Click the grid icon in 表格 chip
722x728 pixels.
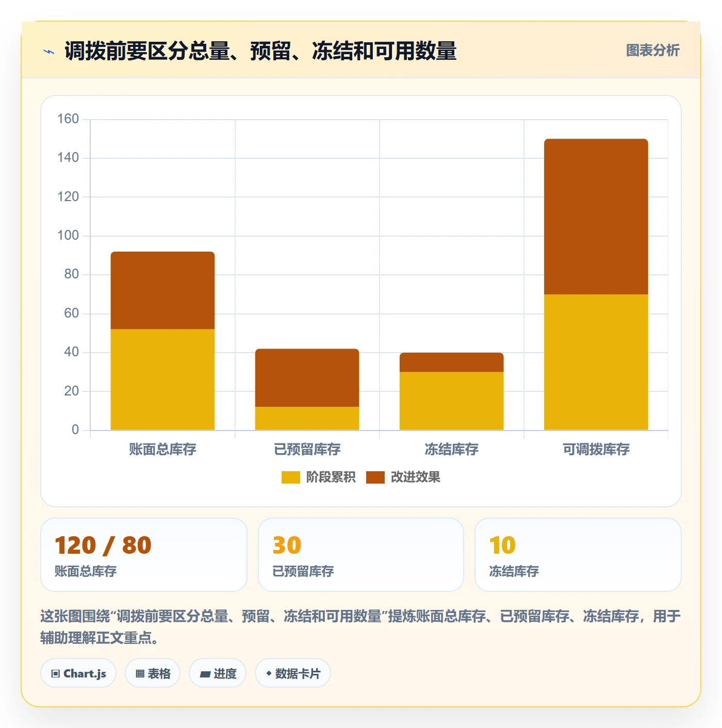tap(140, 674)
